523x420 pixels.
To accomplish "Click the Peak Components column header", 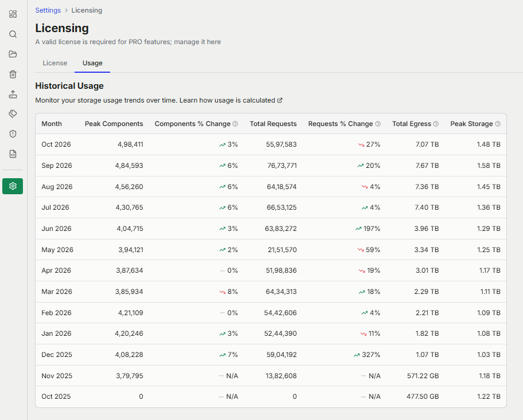I will [114, 124].
